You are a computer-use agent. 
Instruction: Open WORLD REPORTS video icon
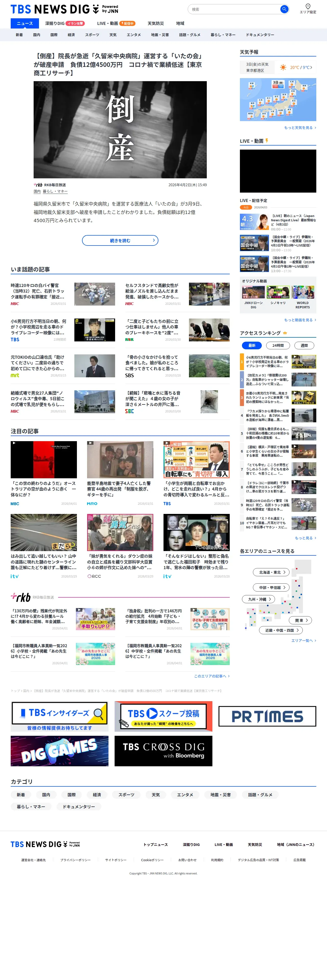303,293
